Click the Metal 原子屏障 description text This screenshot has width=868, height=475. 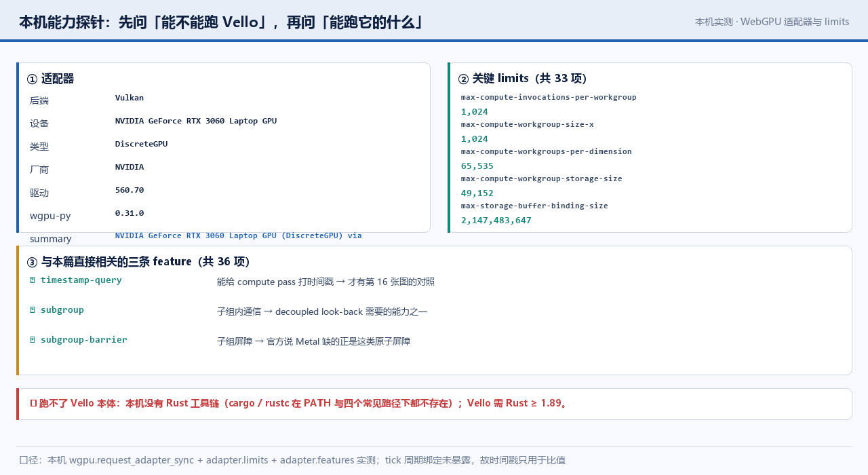[x=313, y=341]
